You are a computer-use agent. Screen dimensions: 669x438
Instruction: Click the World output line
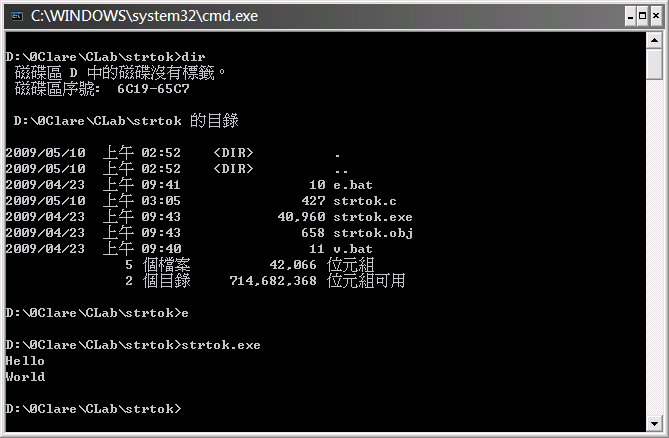click(x=25, y=377)
